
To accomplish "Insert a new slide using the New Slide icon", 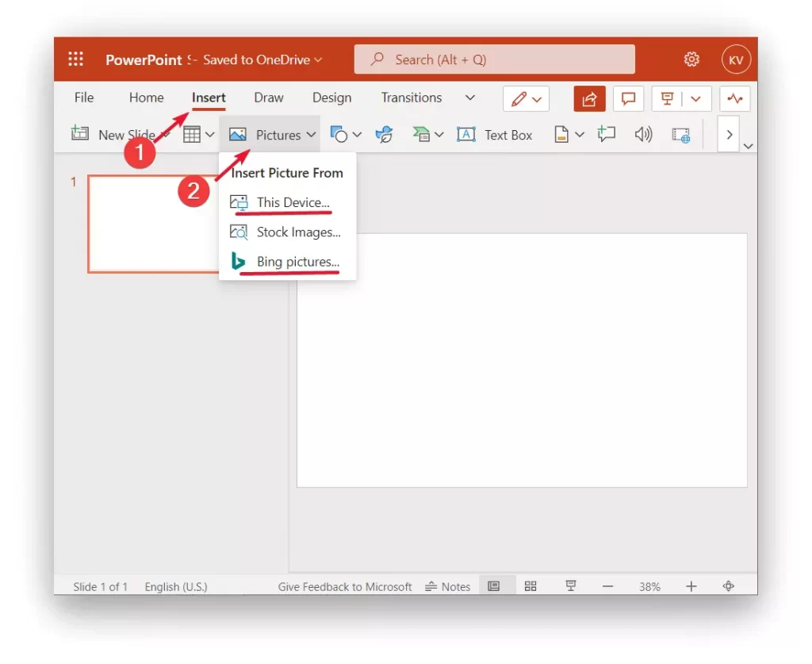I will (x=80, y=133).
